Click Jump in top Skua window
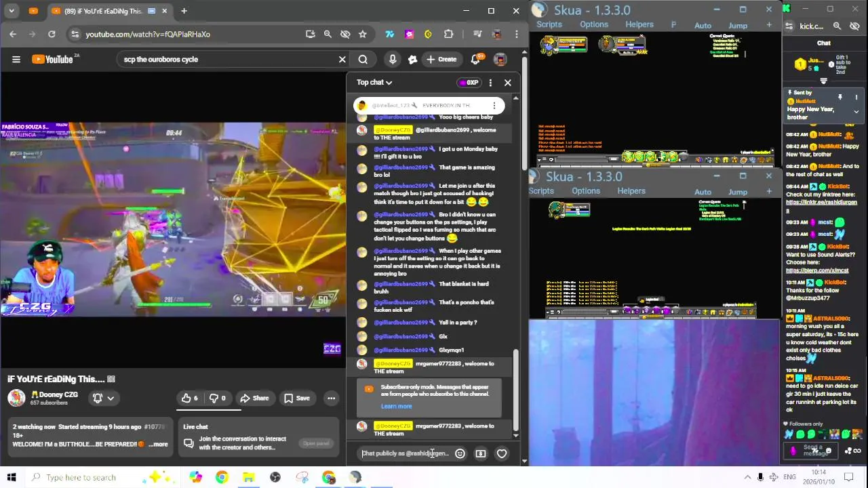Screen dimensions: 868x488 (x=738, y=26)
